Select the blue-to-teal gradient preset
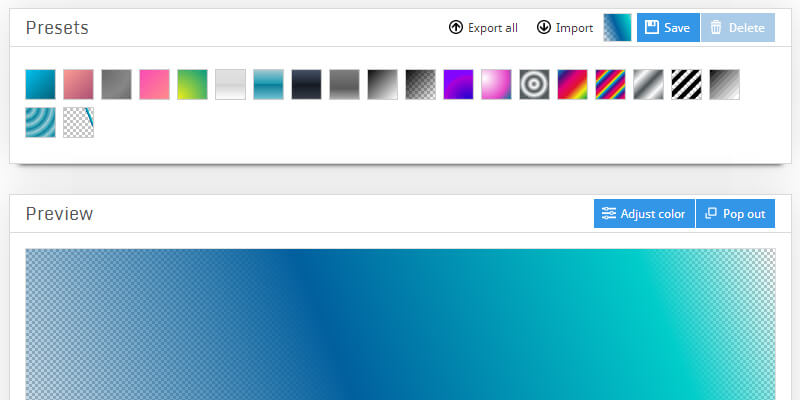This screenshot has height=400, width=800. [40, 84]
